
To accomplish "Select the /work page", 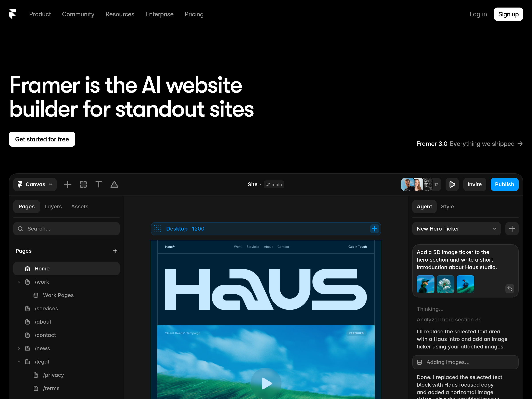I will pyautogui.click(x=42, y=282).
